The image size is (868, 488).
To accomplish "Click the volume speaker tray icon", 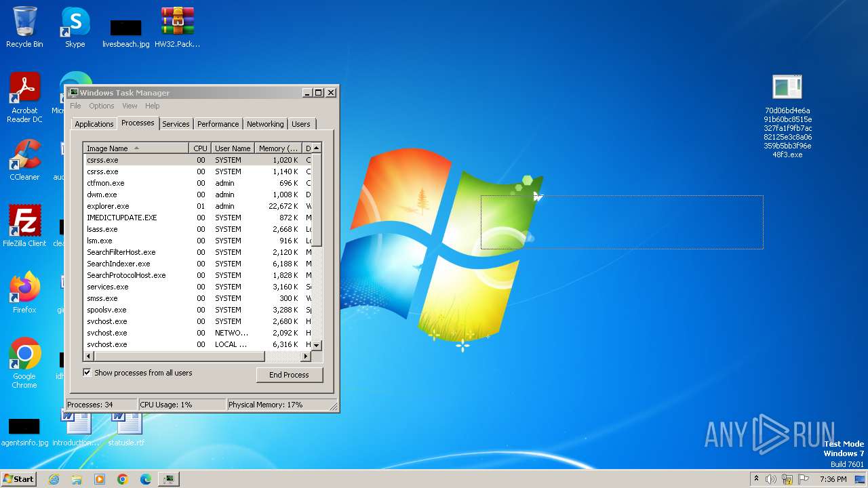I will (x=771, y=479).
